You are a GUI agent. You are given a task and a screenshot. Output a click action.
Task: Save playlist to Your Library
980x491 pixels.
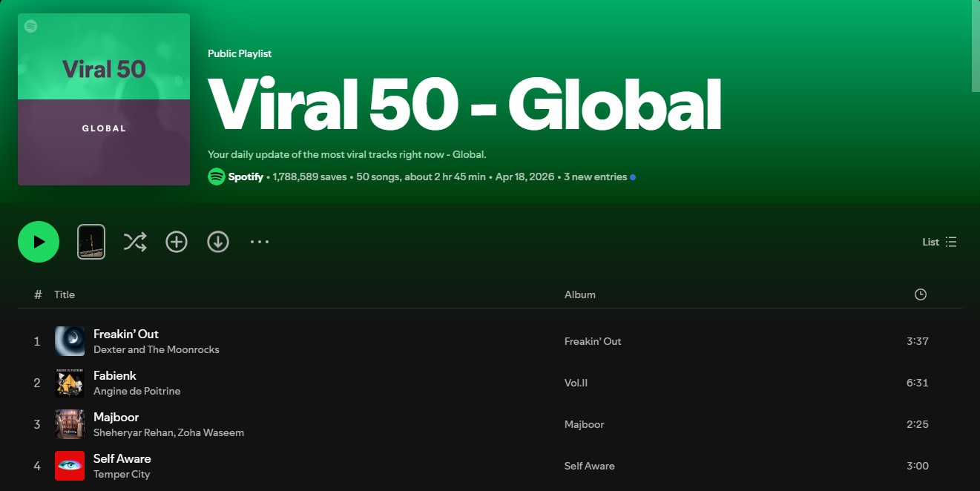pos(177,242)
